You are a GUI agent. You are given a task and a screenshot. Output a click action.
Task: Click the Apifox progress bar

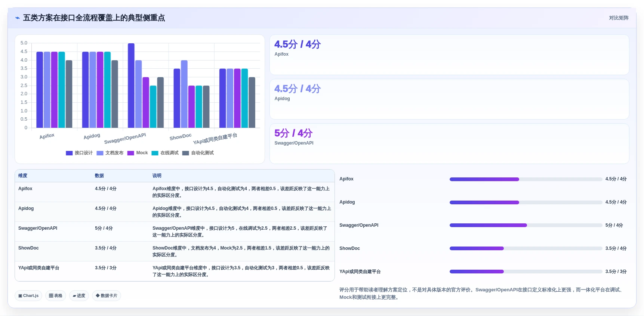[x=526, y=179]
